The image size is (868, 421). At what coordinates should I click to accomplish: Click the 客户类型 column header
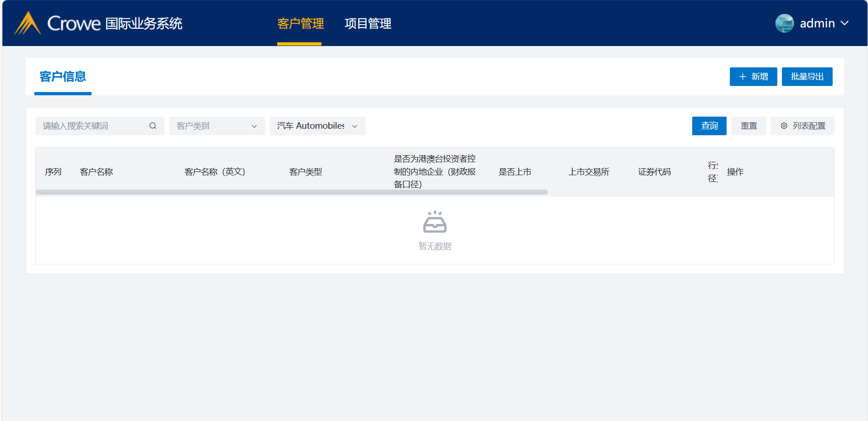pyautogui.click(x=306, y=172)
